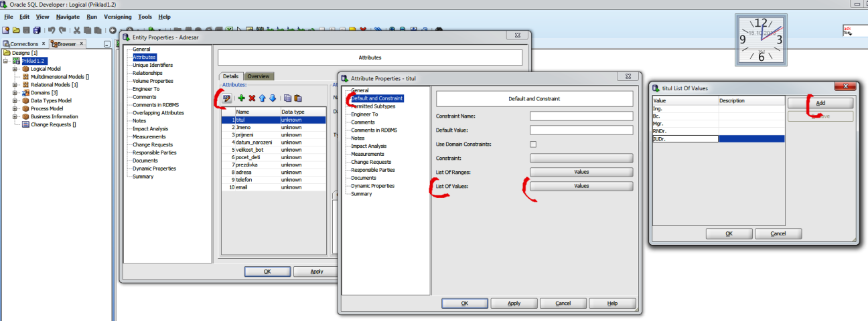Enable the Use Domain Constraints checkbox
Screen dimensions: 868x321
coord(533,144)
